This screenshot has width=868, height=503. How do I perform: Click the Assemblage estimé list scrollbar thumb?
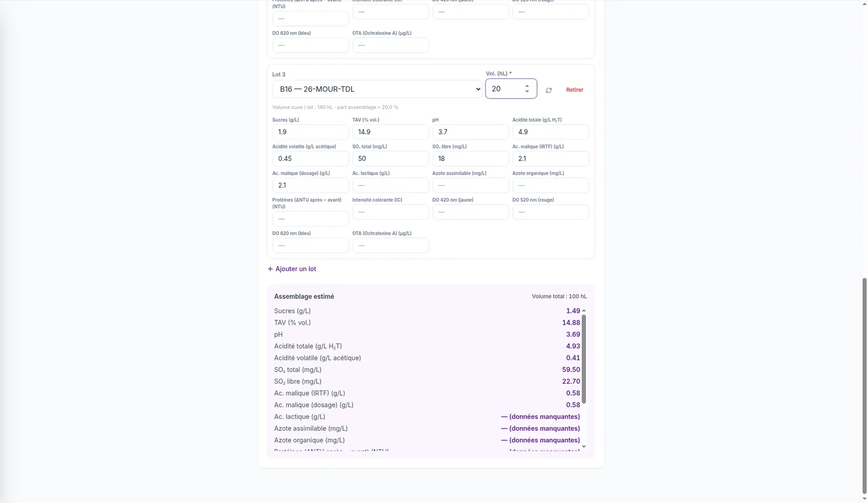pyautogui.click(x=584, y=359)
